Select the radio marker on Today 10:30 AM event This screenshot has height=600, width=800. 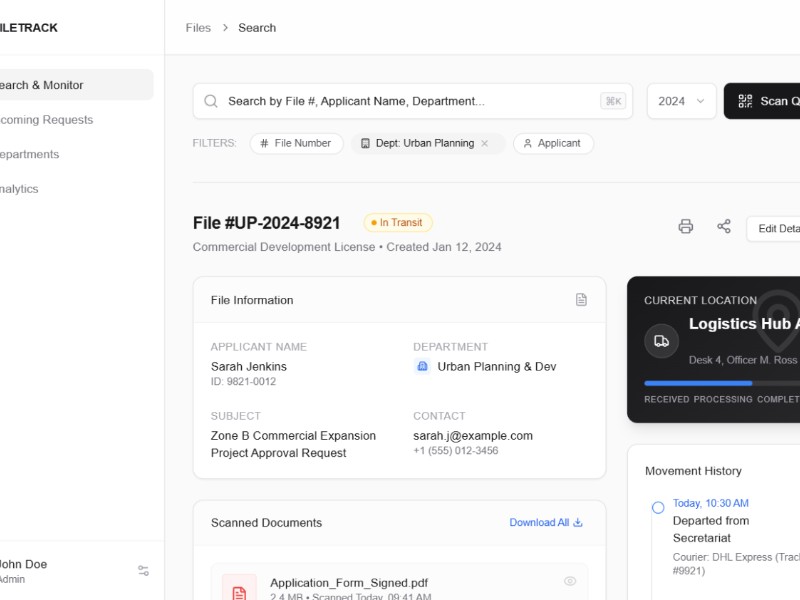[x=657, y=507]
